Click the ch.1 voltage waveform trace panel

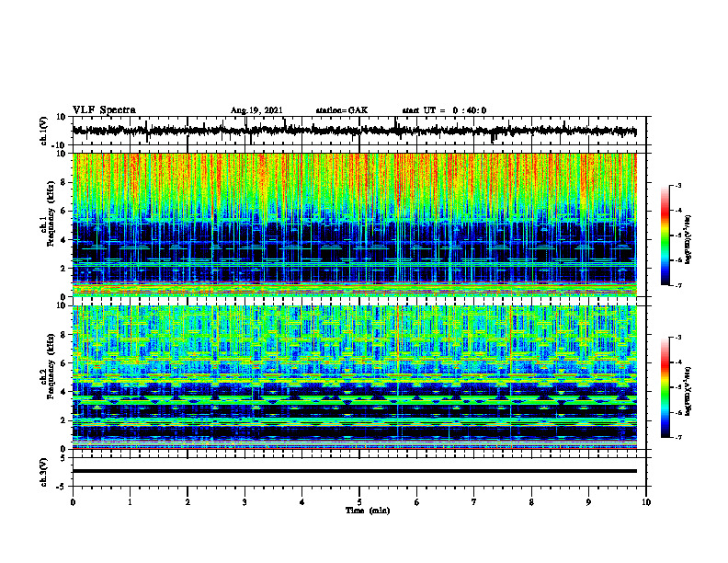358,131
